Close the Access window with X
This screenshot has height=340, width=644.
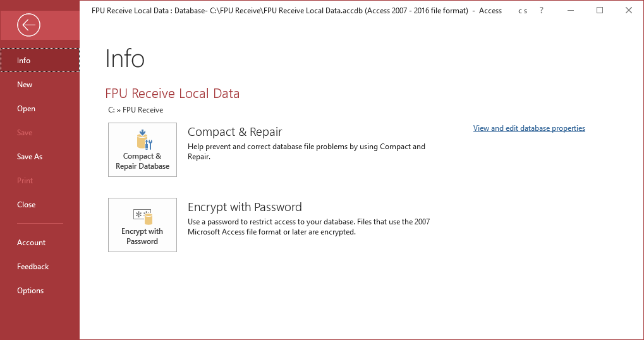pos(628,11)
